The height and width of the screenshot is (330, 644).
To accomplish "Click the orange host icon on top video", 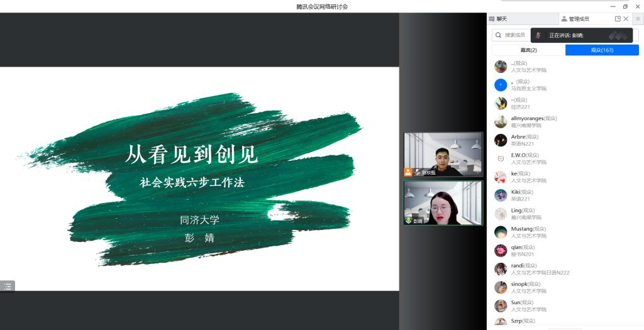I will coord(408,172).
